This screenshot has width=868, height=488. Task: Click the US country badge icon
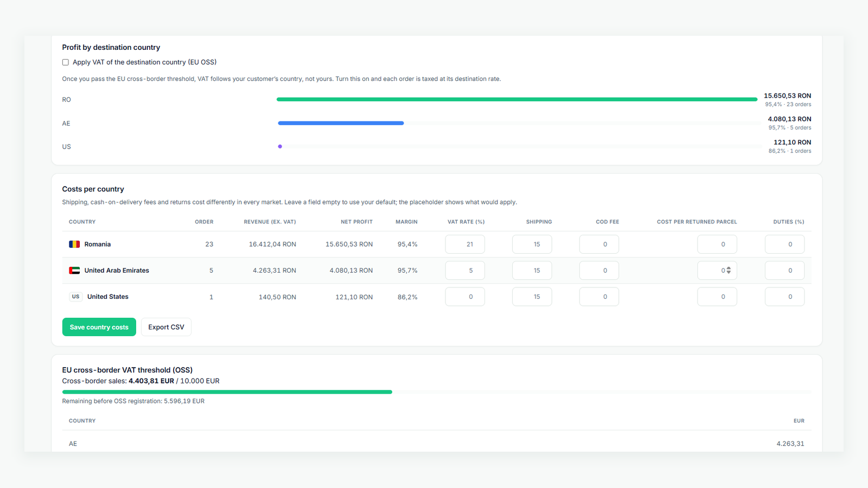click(75, 297)
